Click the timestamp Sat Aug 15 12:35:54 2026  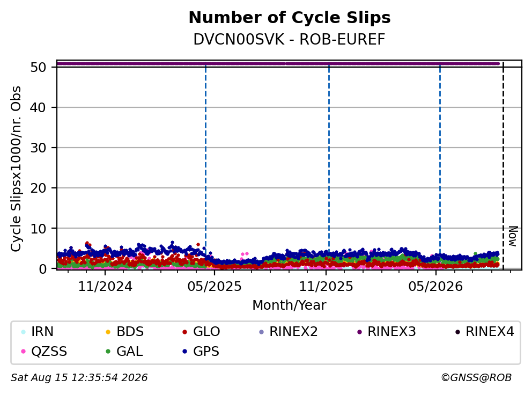point(79,377)
